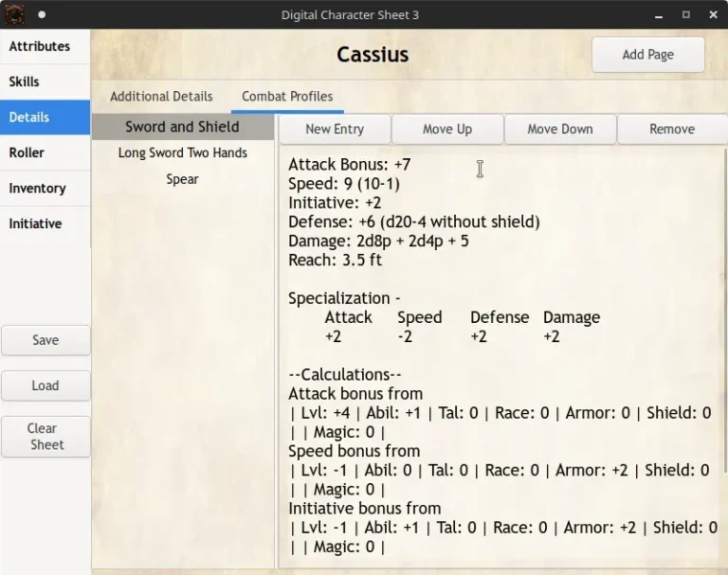Click the '--Calculations--' heading text

pos(345,375)
